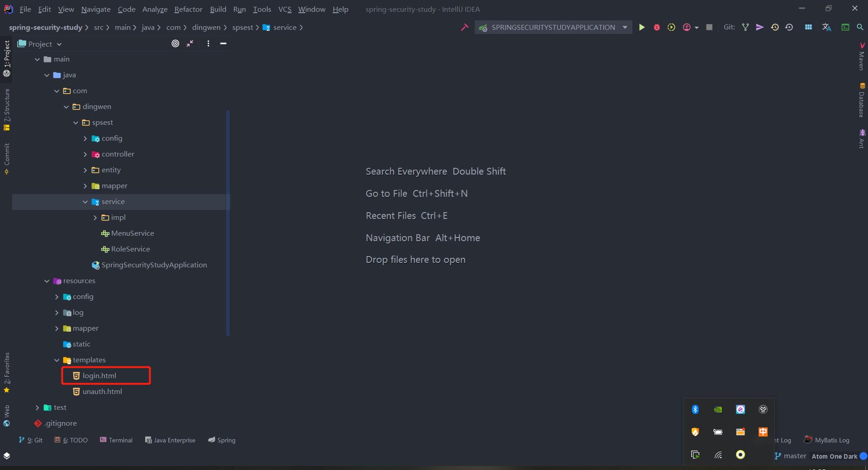Expand the config package under spsest
Screen dimensions: 868x470
click(85, 138)
